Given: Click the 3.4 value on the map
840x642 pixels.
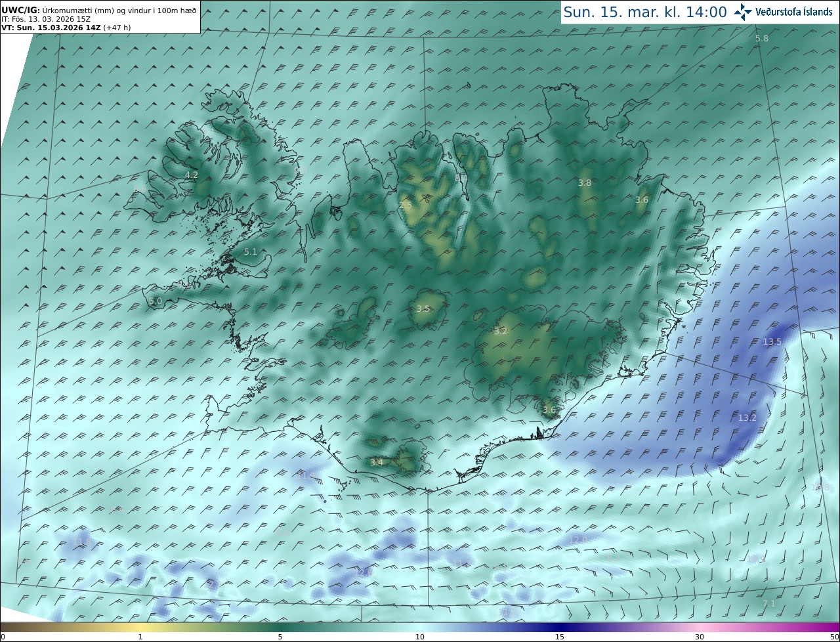Looking at the screenshot, I should tap(377, 462).
